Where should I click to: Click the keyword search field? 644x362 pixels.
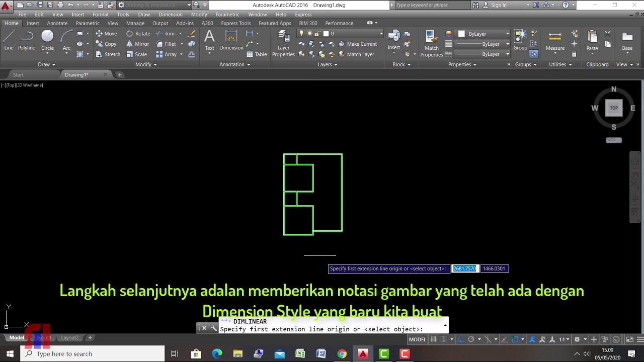click(x=431, y=5)
